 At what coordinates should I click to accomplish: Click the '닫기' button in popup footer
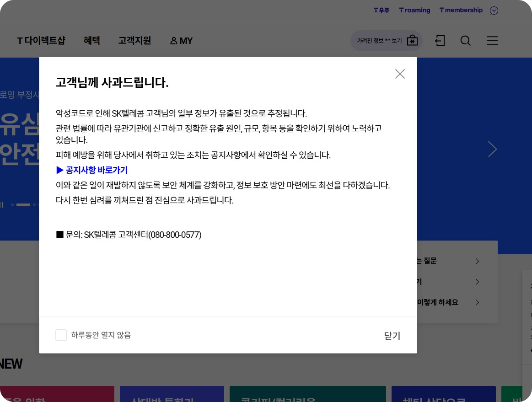[392, 336]
